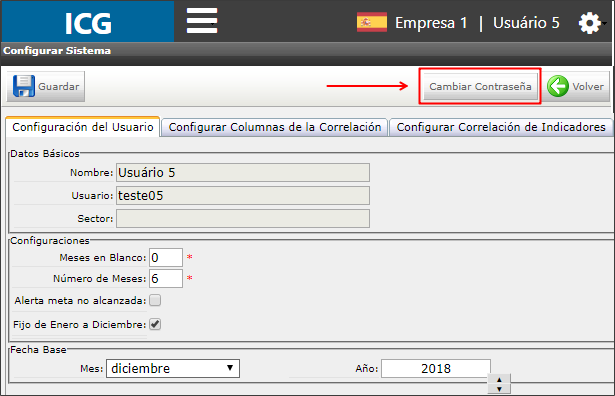Viewport: 615px width, 396px height.
Task: Click the Guardar save button
Action: click(x=46, y=86)
